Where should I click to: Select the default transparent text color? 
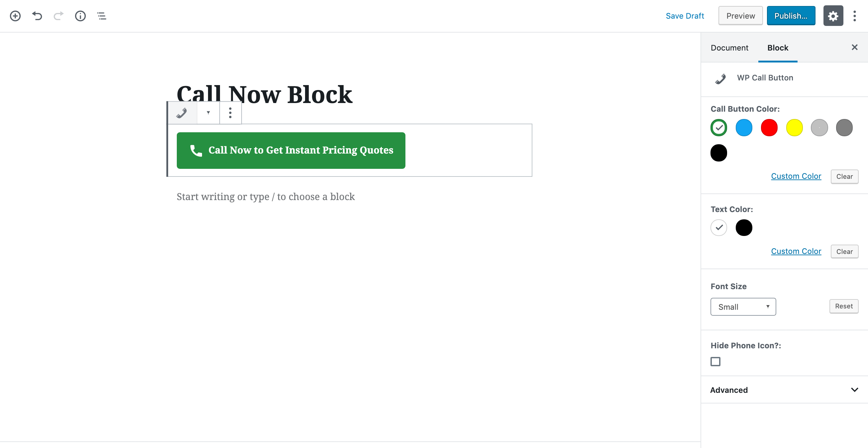718,227
